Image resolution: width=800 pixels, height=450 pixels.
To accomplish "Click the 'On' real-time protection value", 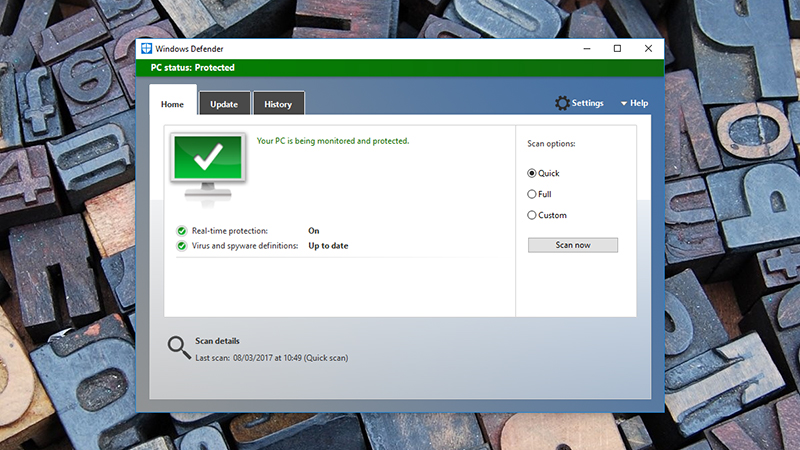I will (313, 231).
